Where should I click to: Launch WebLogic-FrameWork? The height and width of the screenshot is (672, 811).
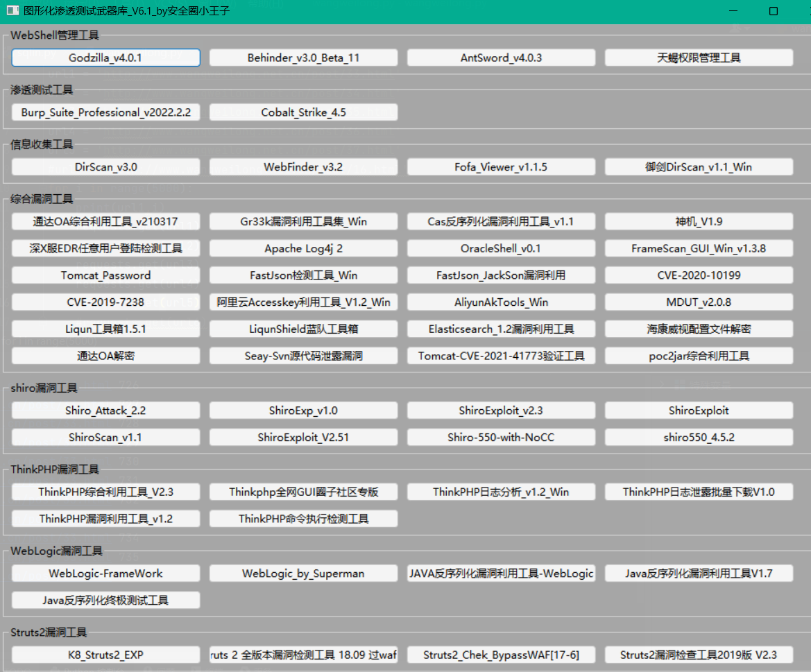coord(105,574)
